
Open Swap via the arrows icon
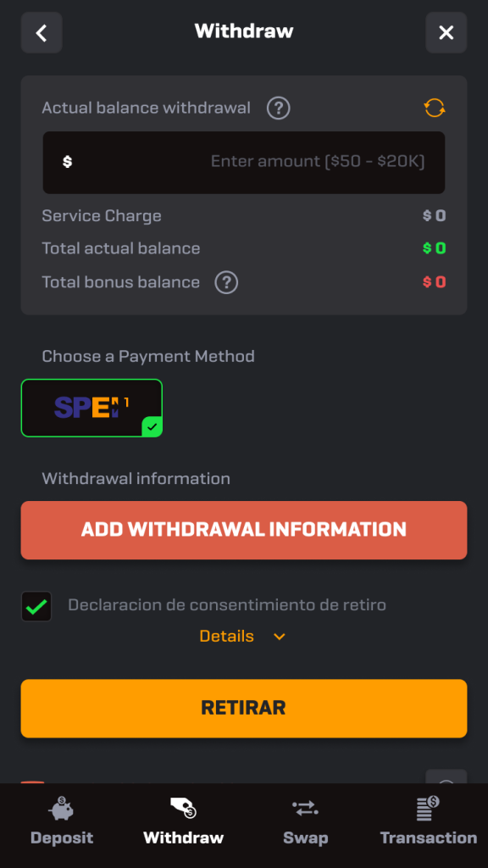(x=305, y=808)
